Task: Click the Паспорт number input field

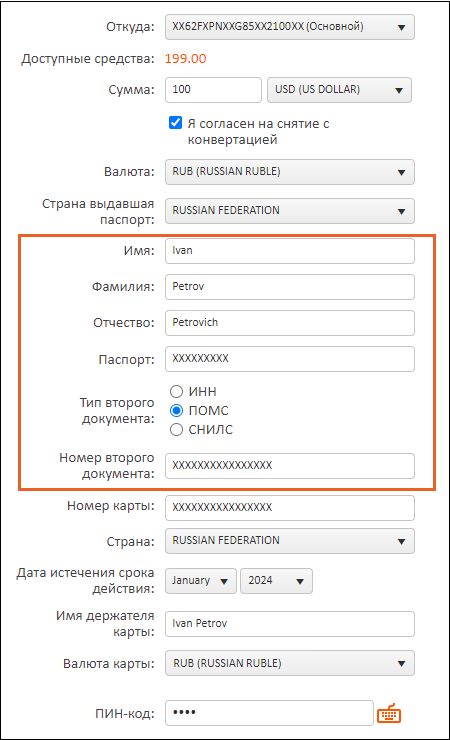Action: tap(290, 359)
